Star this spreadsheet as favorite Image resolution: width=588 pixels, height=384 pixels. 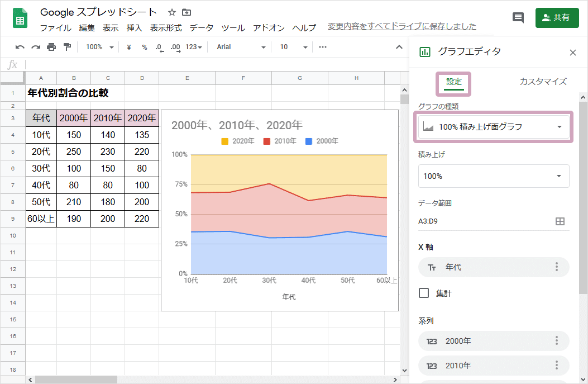click(x=171, y=12)
